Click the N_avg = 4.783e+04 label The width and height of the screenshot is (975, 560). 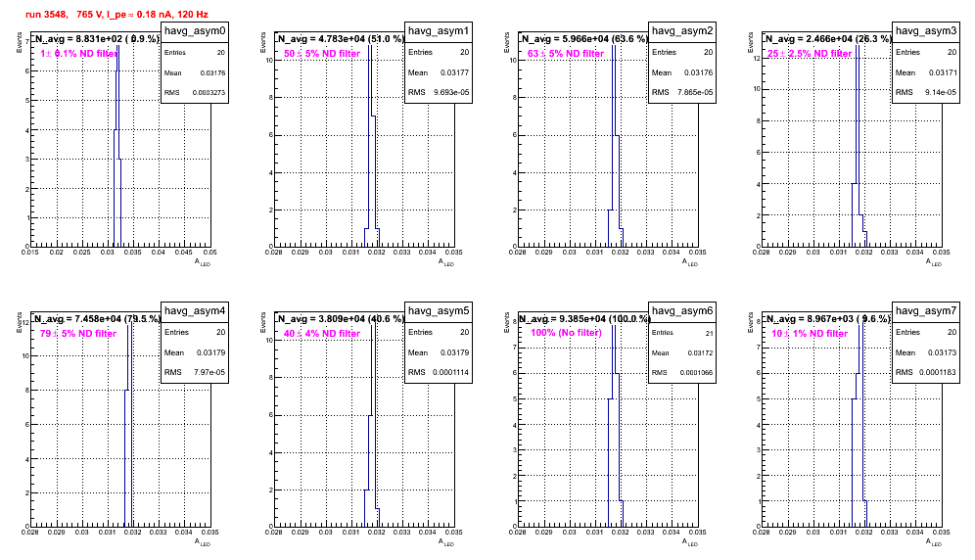tap(341, 38)
